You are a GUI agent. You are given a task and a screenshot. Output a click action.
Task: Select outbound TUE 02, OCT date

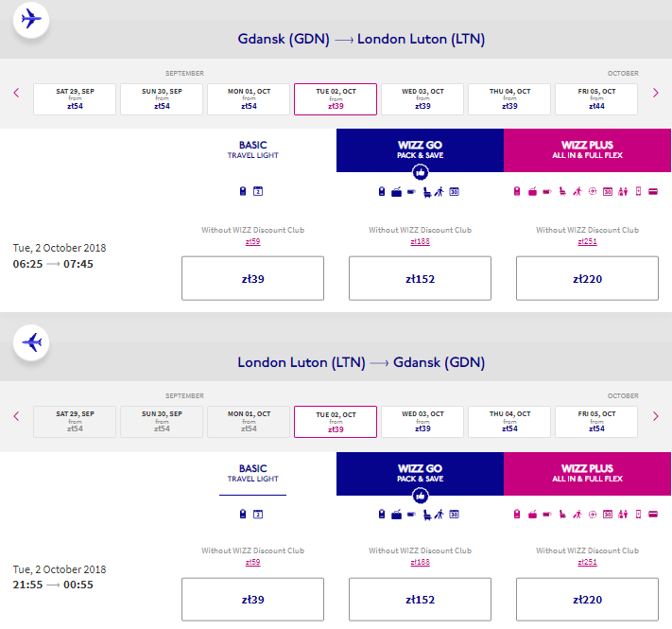click(336, 99)
